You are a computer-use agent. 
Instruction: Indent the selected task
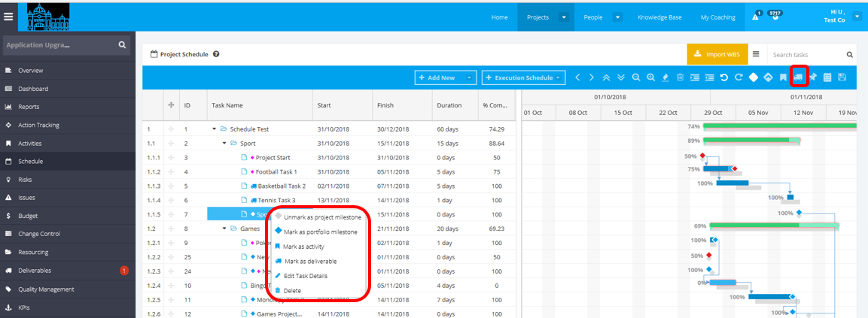pyautogui.click(x=695, y=77)
